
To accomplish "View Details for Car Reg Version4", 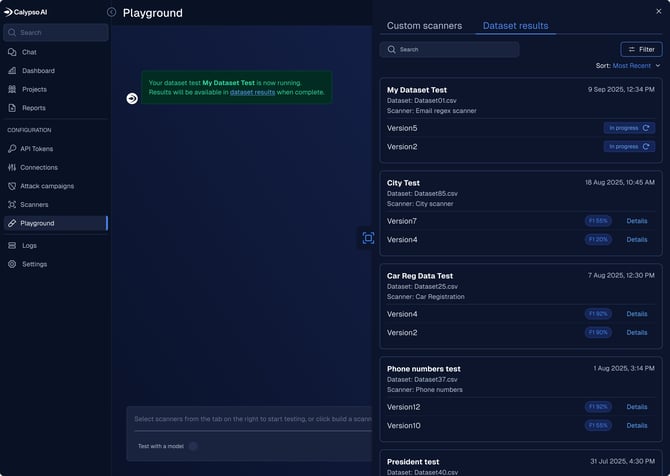I will 637,314.
